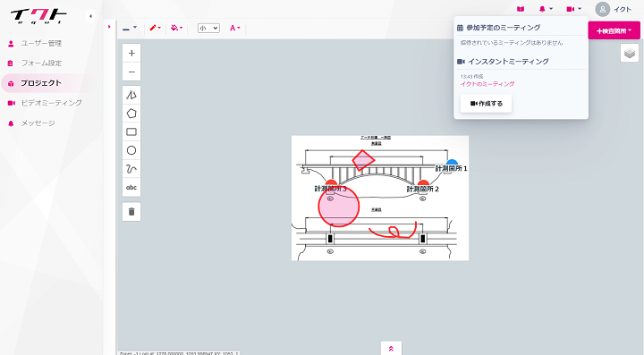
Task: Open the ＋検査箇所 dropdown button
Action: tap(614, 30)
